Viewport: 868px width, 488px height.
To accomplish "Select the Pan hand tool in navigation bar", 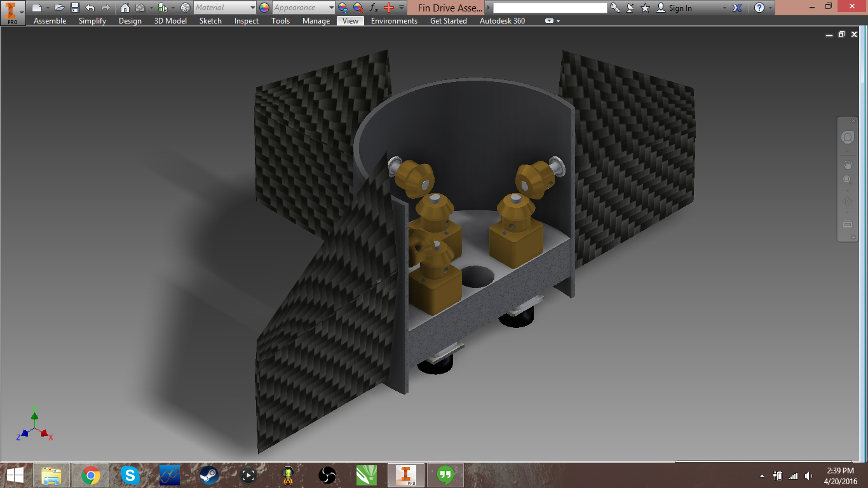I will pos(848,164).
